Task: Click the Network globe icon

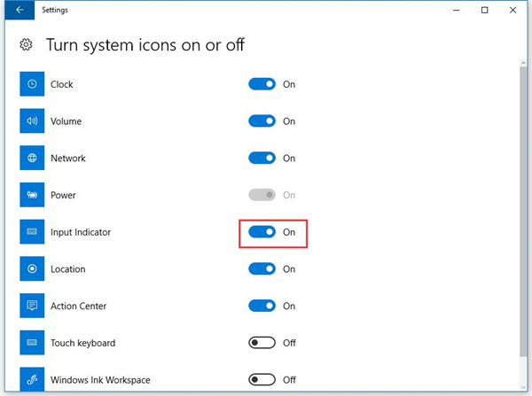Action: [x=32, y=158]
